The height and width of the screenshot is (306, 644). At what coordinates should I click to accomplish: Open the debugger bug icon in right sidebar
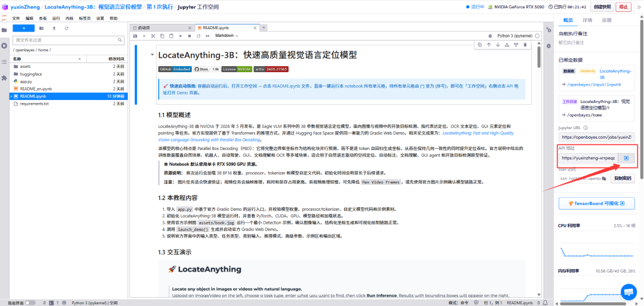549,46
